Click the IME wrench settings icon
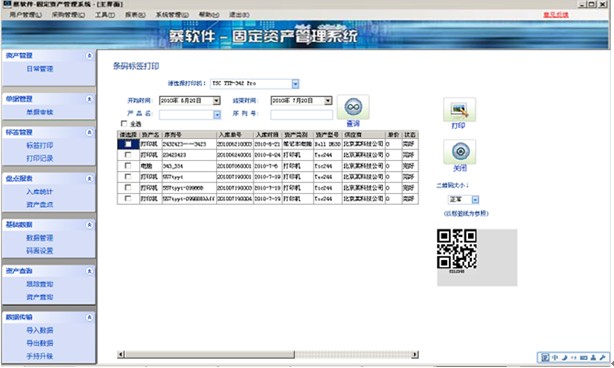The height and width of the screenshot is (368, 614). (x=603, y=357)
